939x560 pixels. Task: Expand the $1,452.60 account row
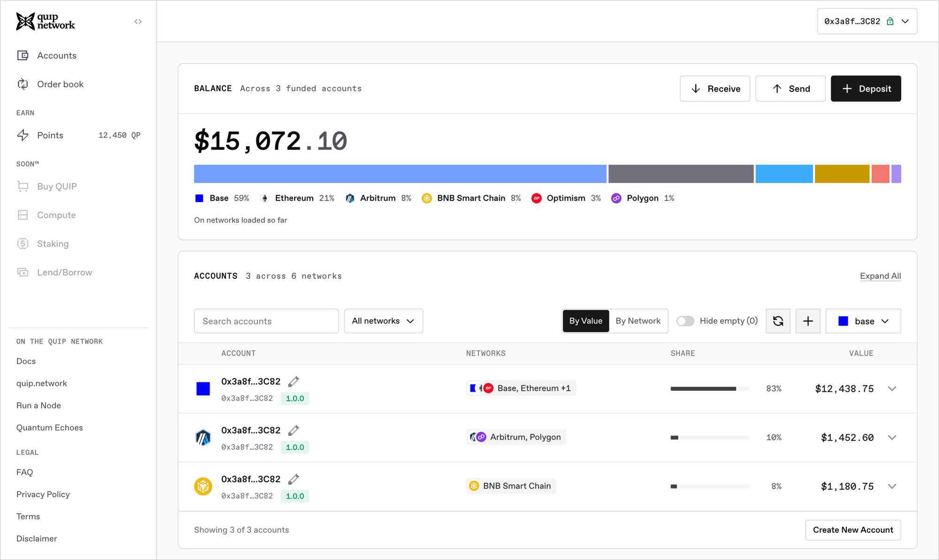tap(892, 437)
